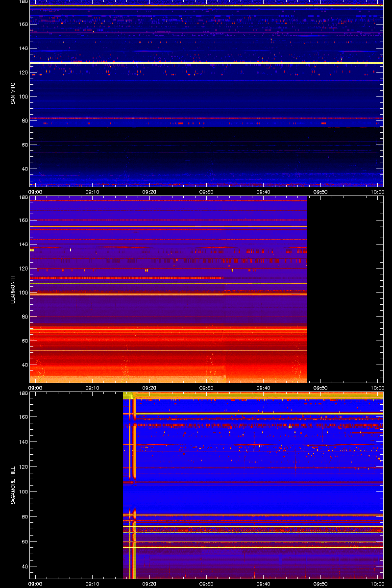Pick the 09:30 label under Sagamore Hill panel

click(x=207, y=584)
